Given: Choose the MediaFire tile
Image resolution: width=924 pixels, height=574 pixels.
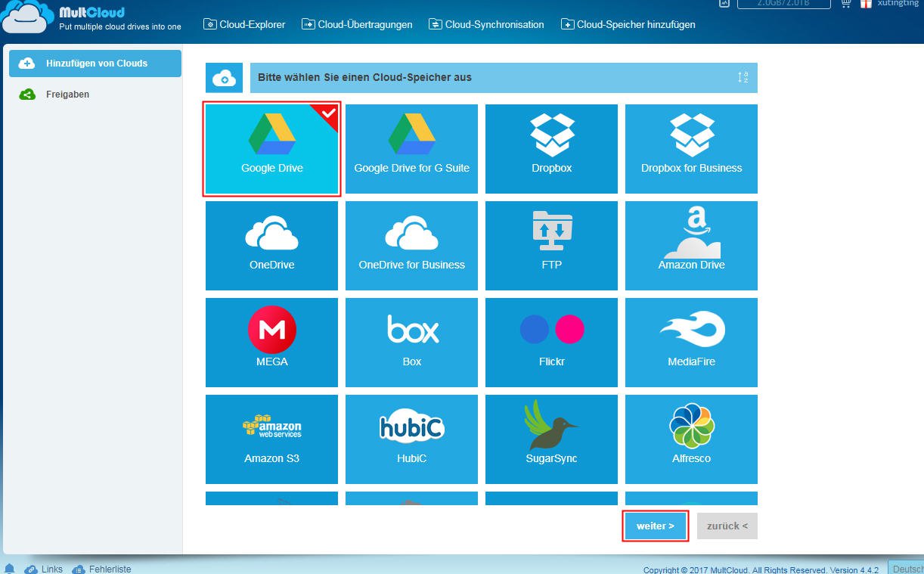Looking at the screenshot, I should pos(691,343).
